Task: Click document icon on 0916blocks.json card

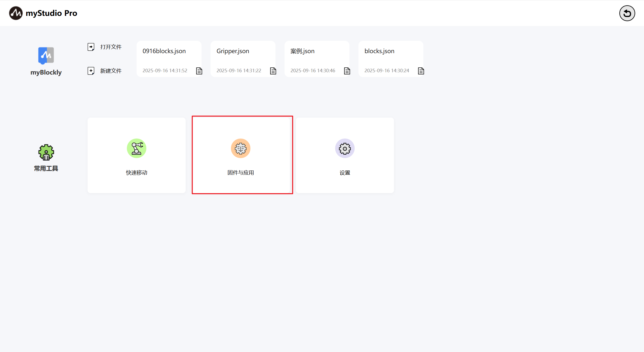Action: click(199, 71)
